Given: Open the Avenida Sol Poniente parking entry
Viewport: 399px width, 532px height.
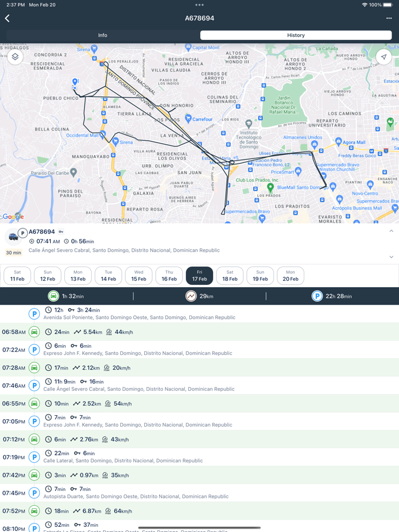Looking at the screenshot, I should pos(199,314).
